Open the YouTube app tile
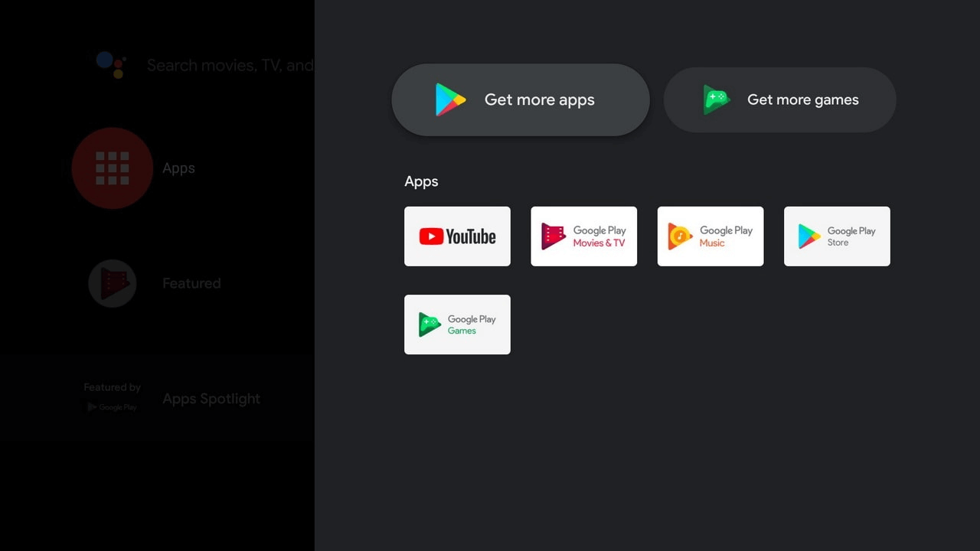Viewport: 980px width, 551px height. click(457, 236)
